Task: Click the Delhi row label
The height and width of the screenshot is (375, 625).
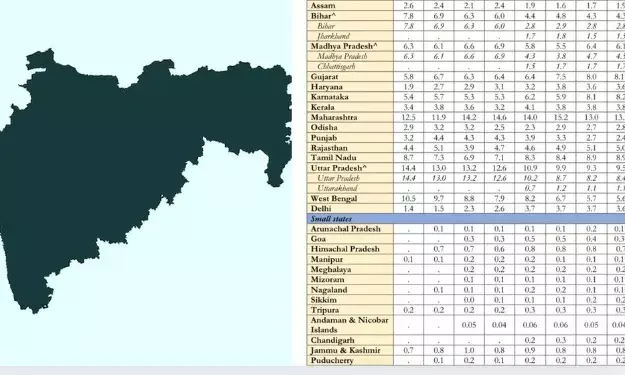Action: [x=321, y=208]
